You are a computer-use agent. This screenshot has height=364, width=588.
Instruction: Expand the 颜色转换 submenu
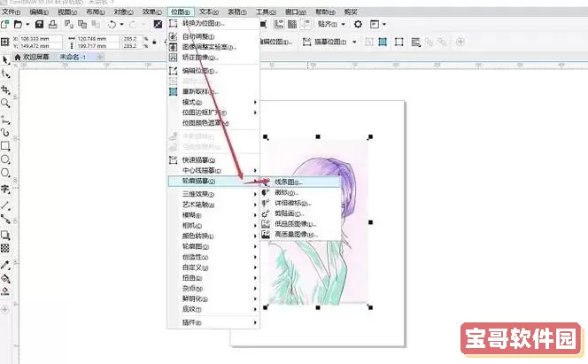tap(213, 236)
